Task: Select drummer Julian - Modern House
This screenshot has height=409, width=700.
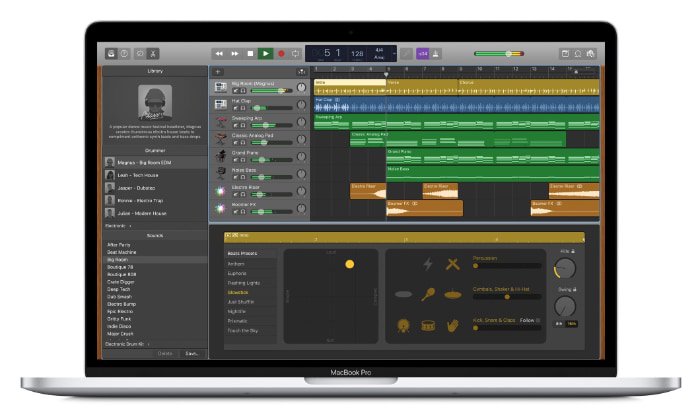Action: 155,213
